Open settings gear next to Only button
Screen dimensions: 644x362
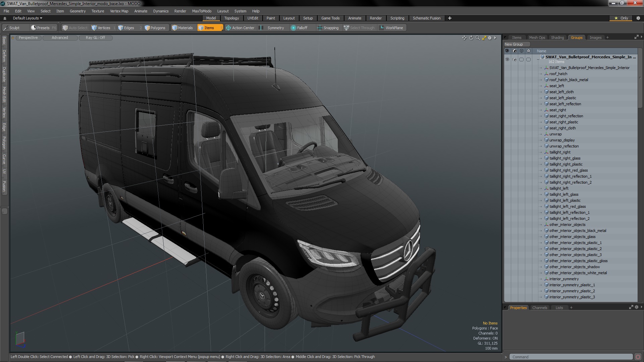[x=638, y=18]
